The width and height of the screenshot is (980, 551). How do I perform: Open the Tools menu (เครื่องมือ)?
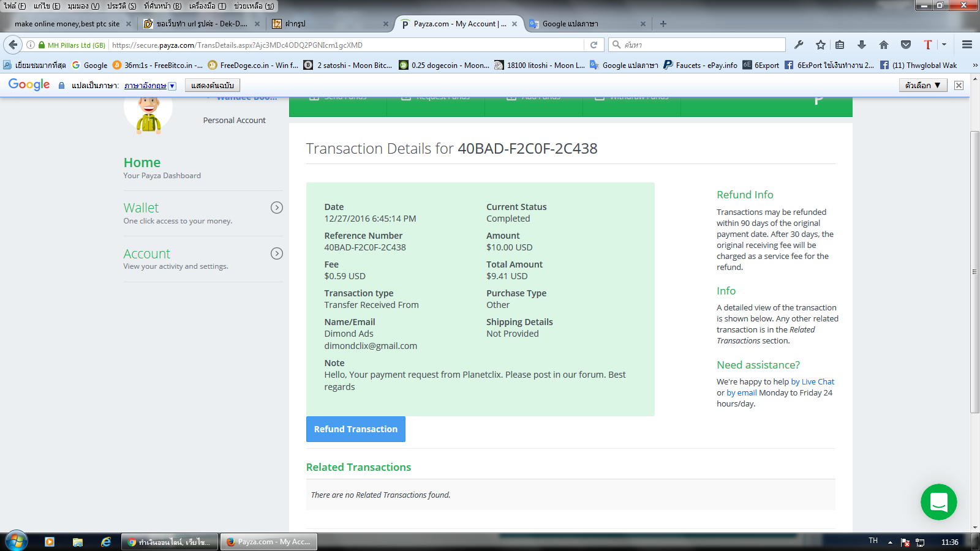tap(207, 6)
